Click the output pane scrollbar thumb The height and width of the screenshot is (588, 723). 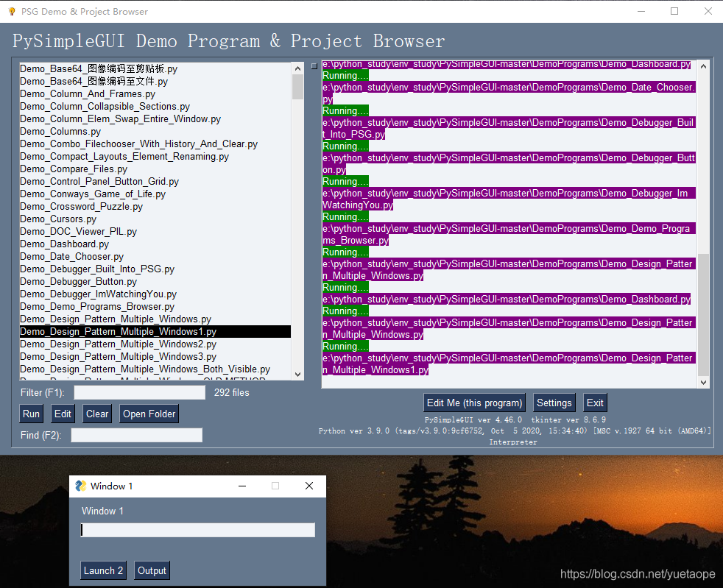tap(704, 315)
